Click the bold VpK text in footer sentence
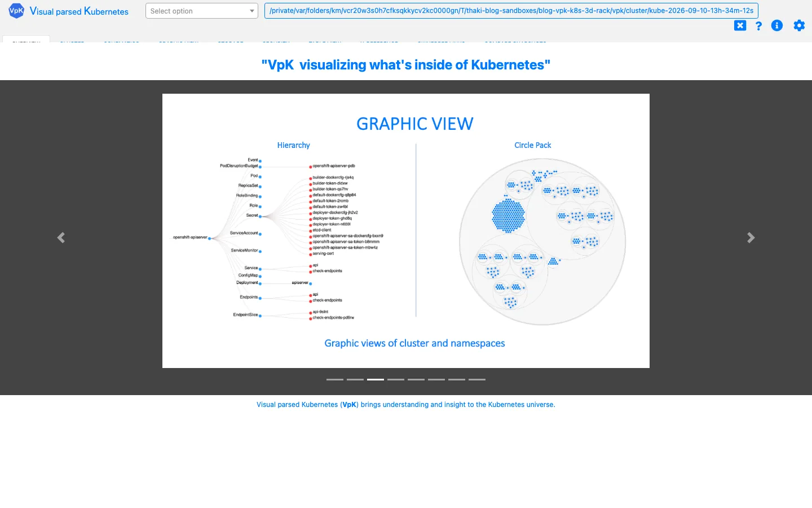This screenshot has height=508, width=812. tap(350, 405)
